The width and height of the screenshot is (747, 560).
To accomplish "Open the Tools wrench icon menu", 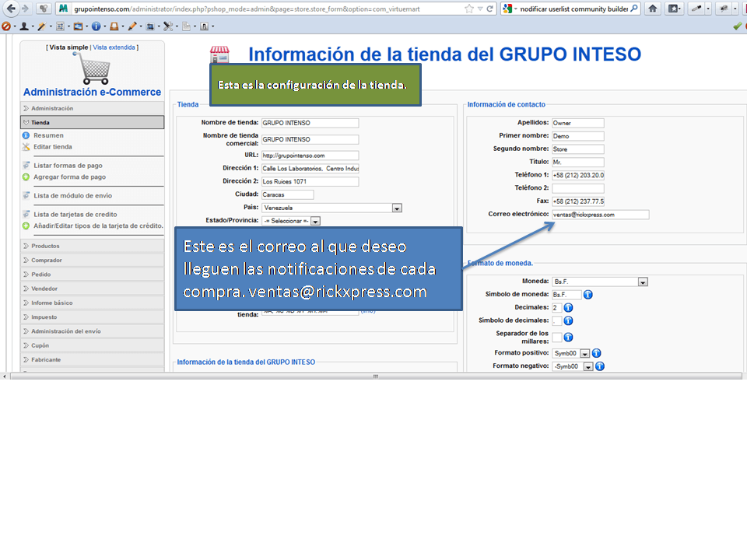I will coord(168,26).
